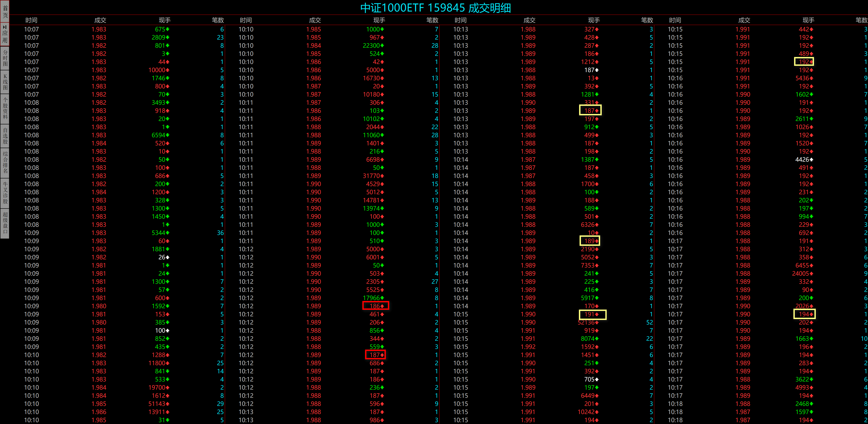
Task: Click yellow-boxed 194 volume at 10:17
Action: (x=804, y=314)
